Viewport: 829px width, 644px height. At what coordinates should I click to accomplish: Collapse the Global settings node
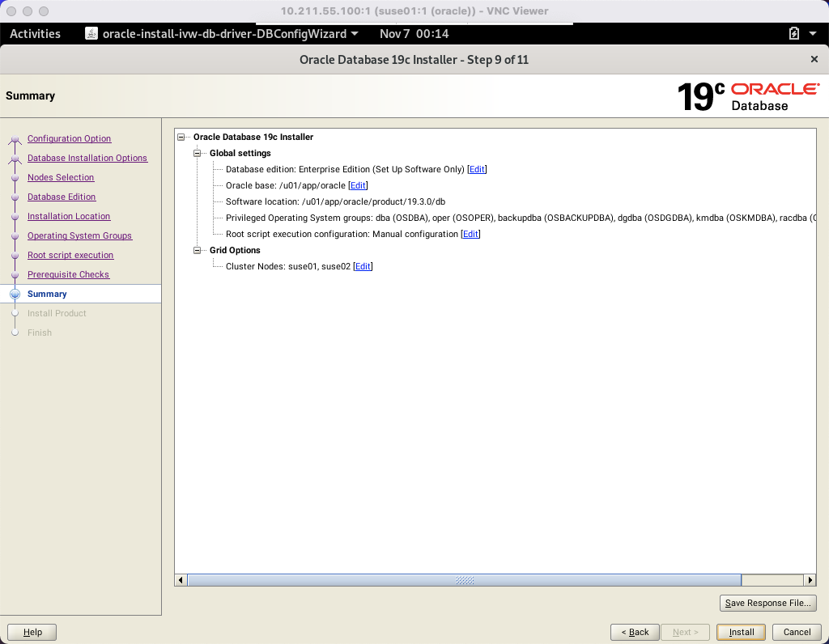(x=198, y=153)
